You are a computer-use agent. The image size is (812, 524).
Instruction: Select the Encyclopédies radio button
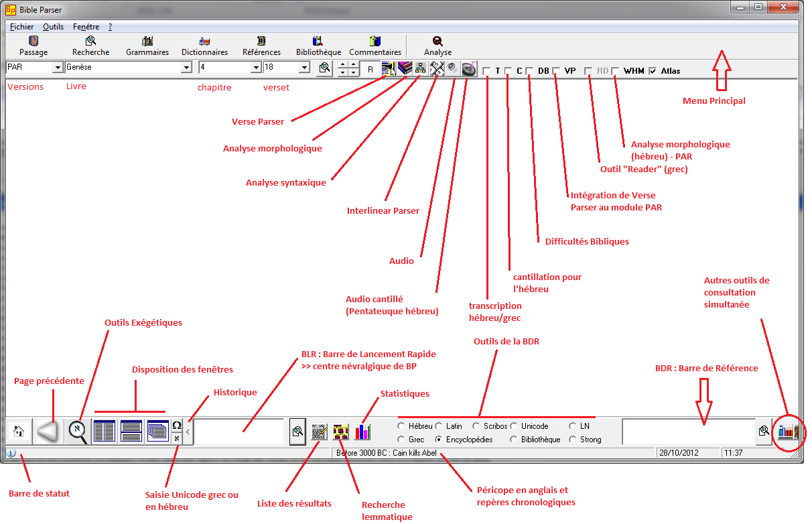(439, 440)
